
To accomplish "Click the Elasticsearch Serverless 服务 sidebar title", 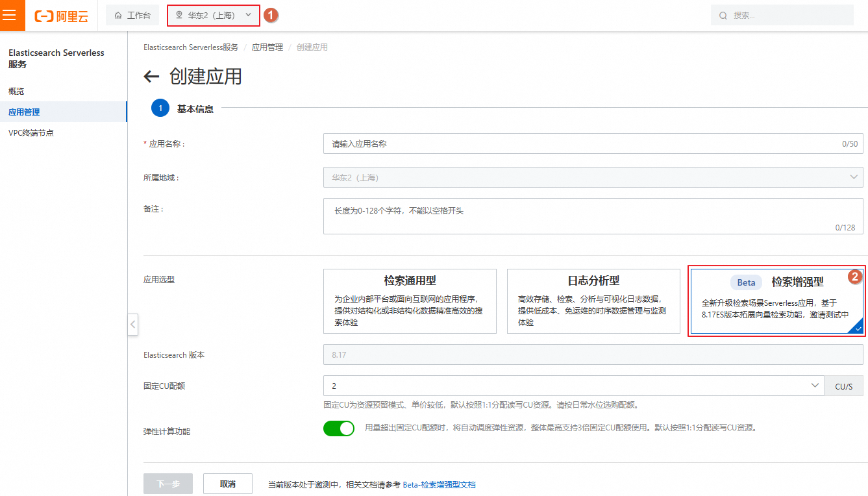I will point(56,58).
